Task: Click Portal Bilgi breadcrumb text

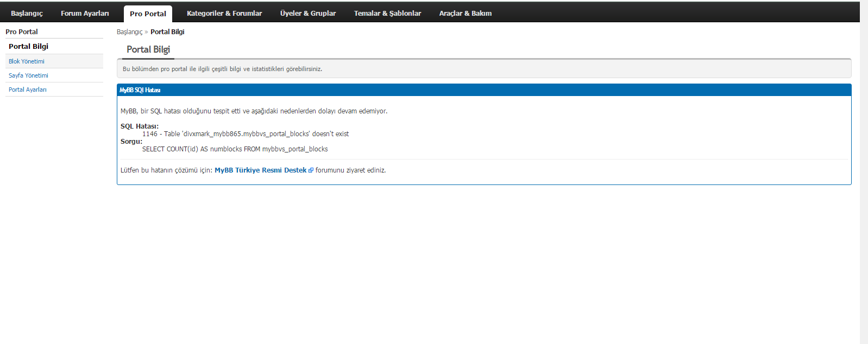Action: pyautogui.click(x=167, y=32)
